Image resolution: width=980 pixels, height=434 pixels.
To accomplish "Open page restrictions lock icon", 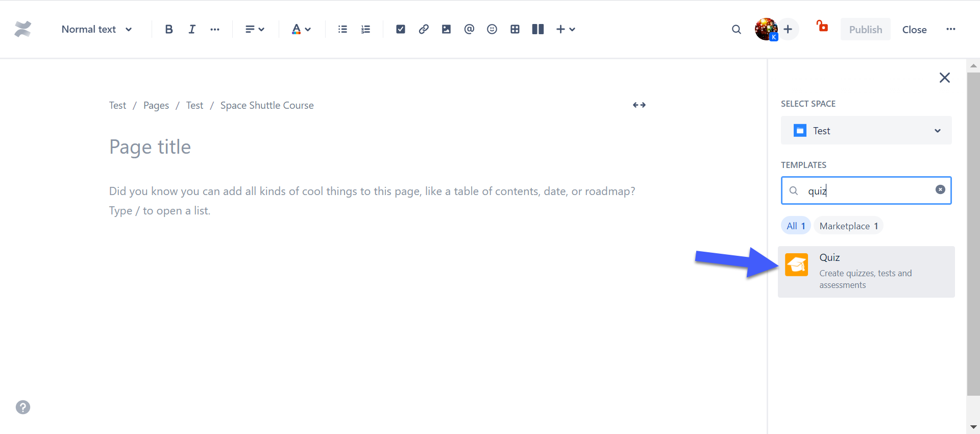I will 822,27.
